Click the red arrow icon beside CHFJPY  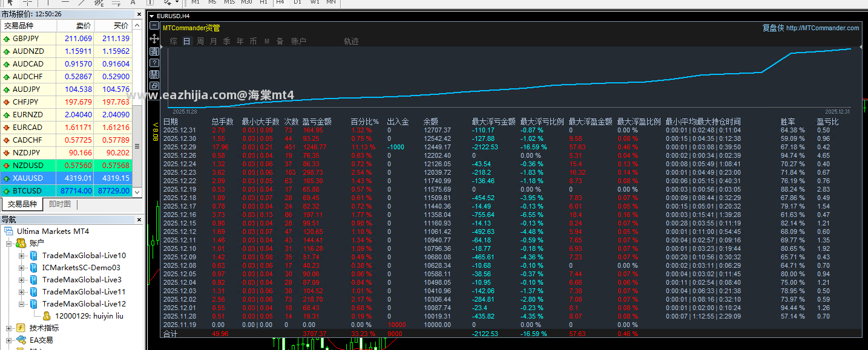(x=6, y=102)
